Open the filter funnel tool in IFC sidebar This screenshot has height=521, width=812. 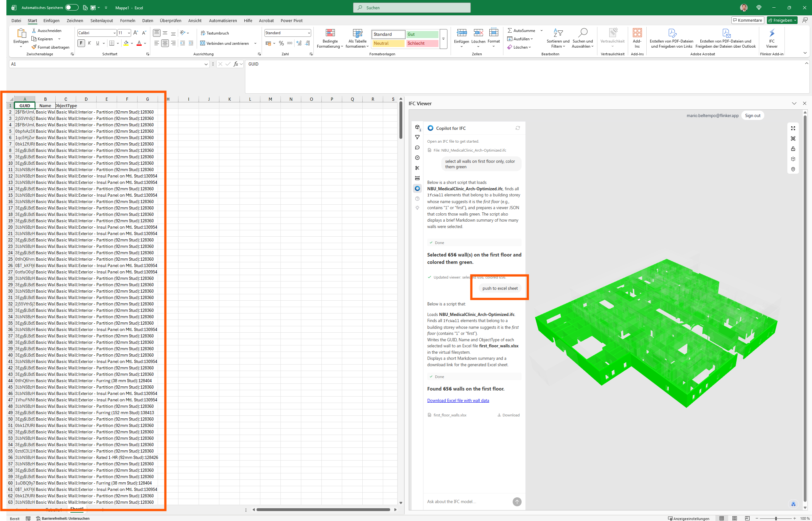(417, 137)
